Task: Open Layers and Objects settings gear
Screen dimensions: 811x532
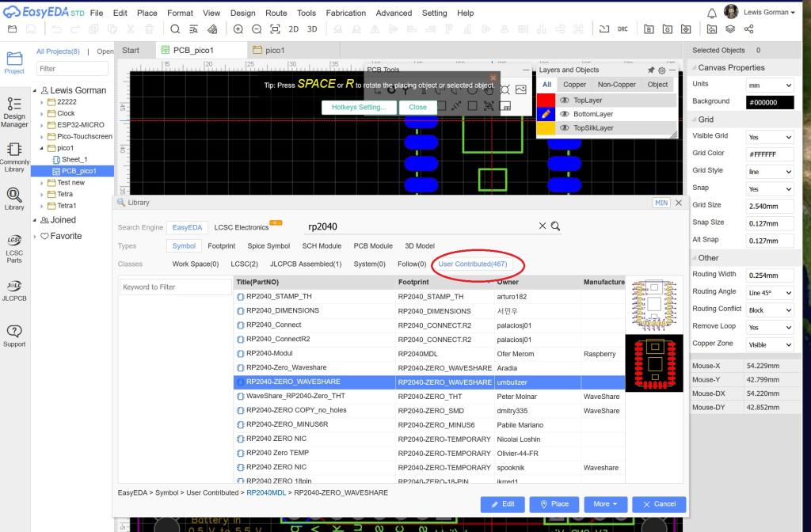Action: 662,70
